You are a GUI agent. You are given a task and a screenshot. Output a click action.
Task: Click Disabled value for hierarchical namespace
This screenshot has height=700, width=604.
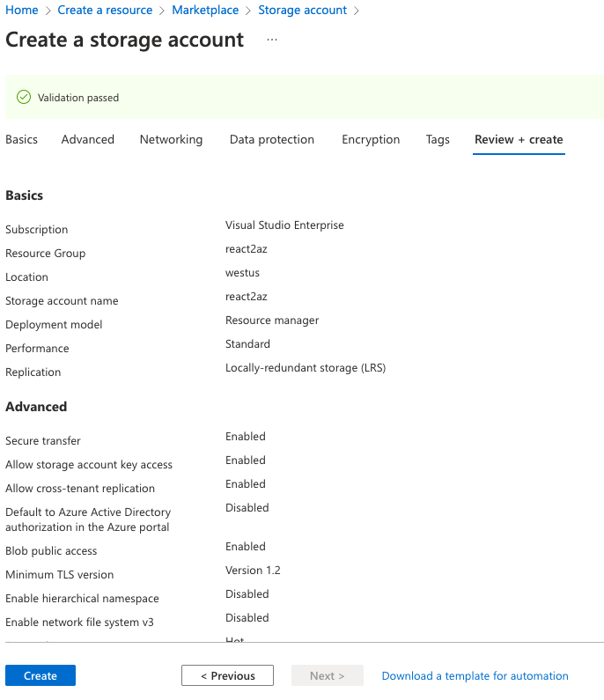(247, 593)
